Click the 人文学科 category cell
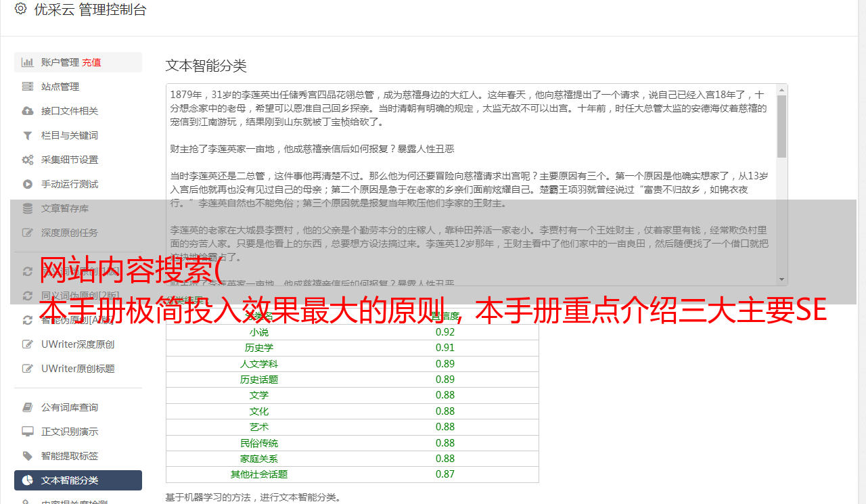866x504 pixels. 259,364
